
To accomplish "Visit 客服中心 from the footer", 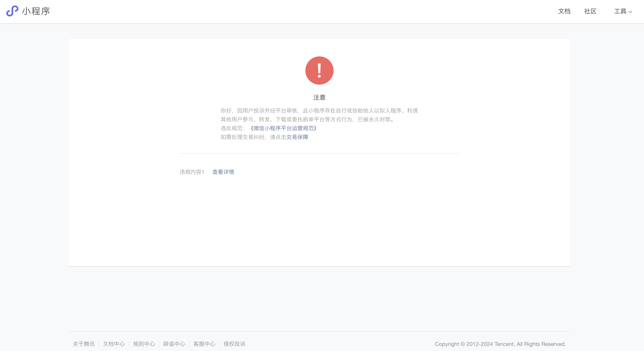I will click(204, 344).
